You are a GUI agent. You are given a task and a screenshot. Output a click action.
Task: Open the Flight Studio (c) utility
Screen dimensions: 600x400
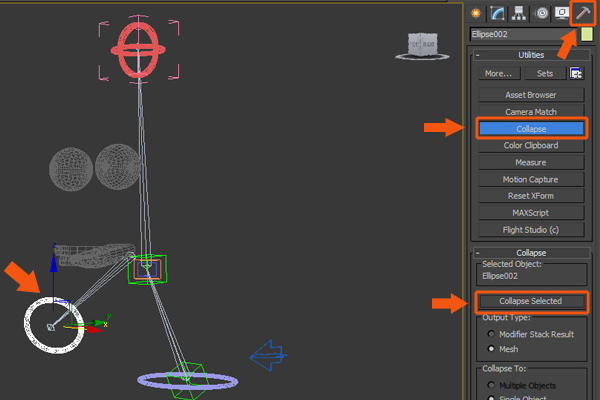point(531,230)
